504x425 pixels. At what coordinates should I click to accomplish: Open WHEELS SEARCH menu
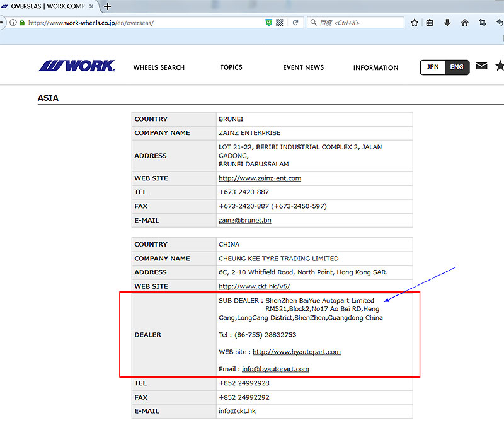(x=159, y=67)
